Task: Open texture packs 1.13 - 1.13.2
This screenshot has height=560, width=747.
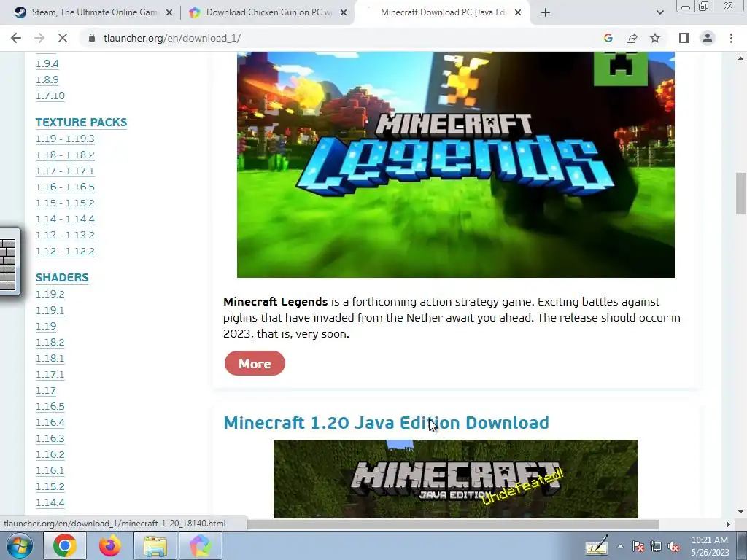Action: point(65,236)
